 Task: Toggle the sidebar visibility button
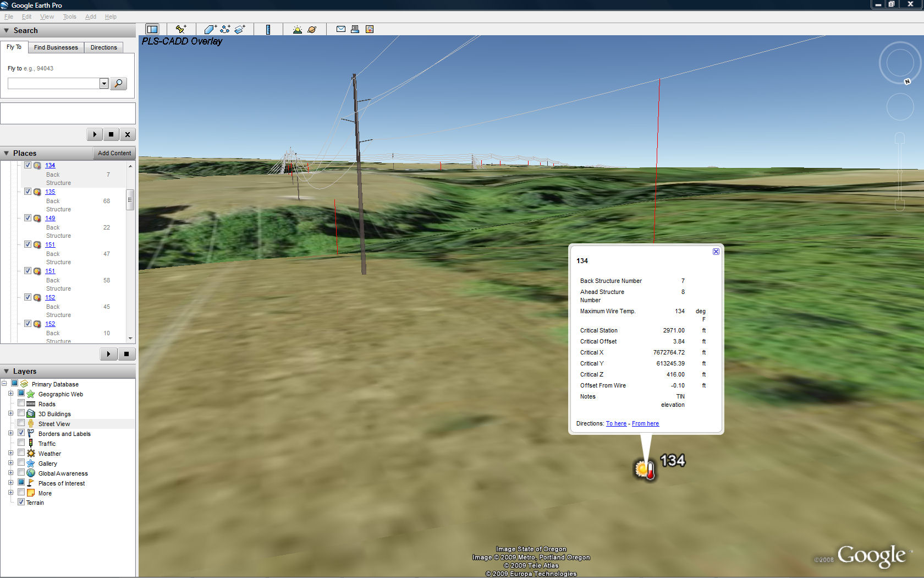[152, 29]
